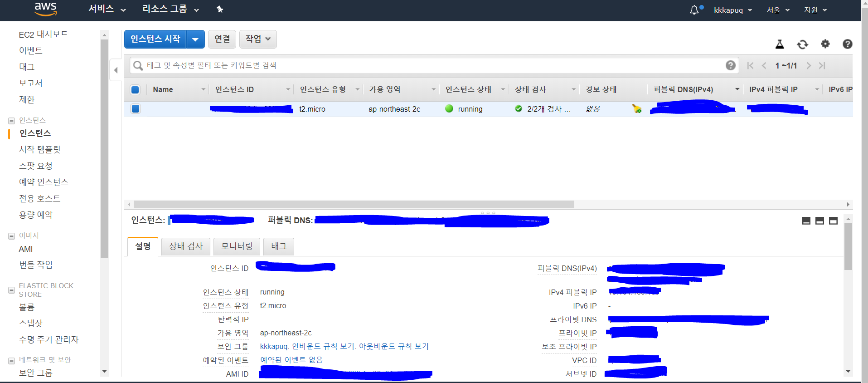This screenshot has height=383, width=868.
Task: Open the help question mark icon at top right
Action: 848,44
